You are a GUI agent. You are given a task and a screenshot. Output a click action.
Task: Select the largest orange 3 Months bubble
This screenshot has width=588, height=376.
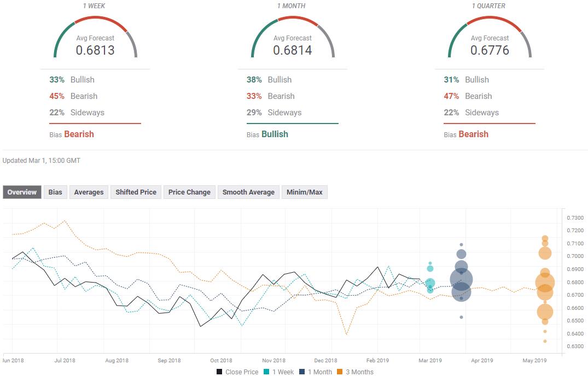coord(545,283)
